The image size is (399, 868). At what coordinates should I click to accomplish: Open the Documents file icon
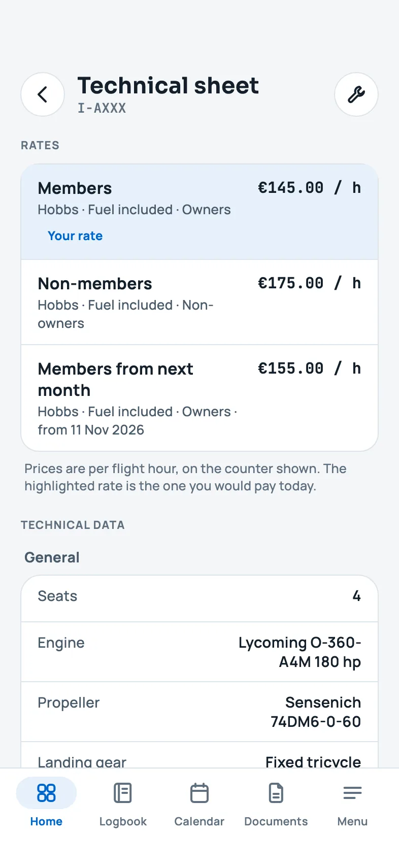(276, 793)
